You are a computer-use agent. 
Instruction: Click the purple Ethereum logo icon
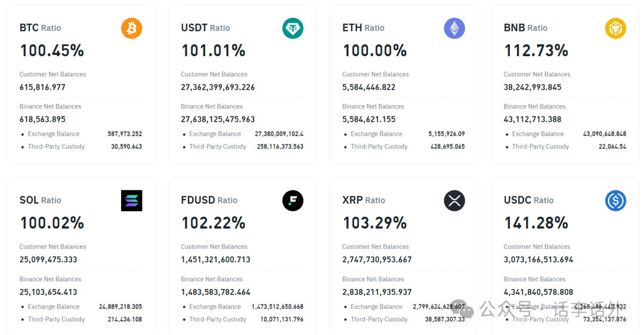[454, 28]
